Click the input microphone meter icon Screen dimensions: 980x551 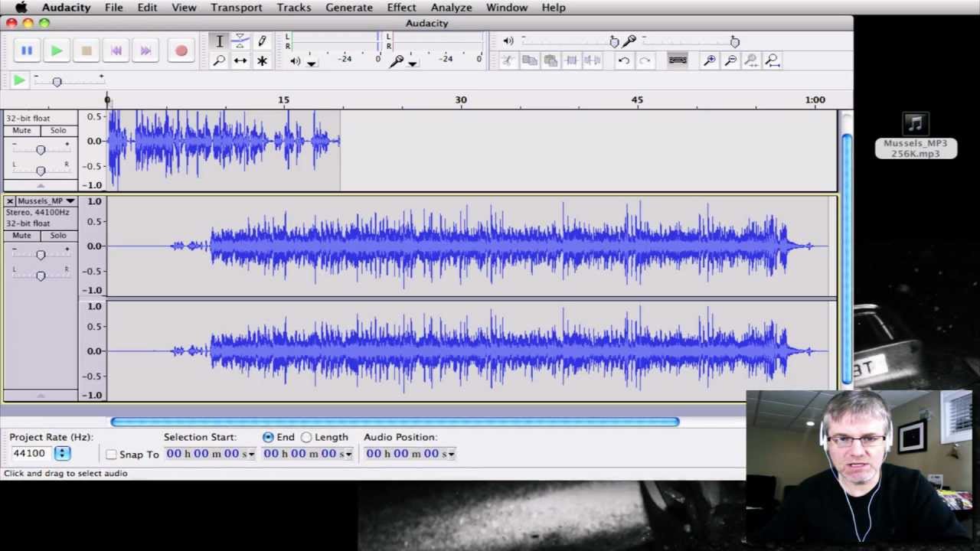[396, 61]
